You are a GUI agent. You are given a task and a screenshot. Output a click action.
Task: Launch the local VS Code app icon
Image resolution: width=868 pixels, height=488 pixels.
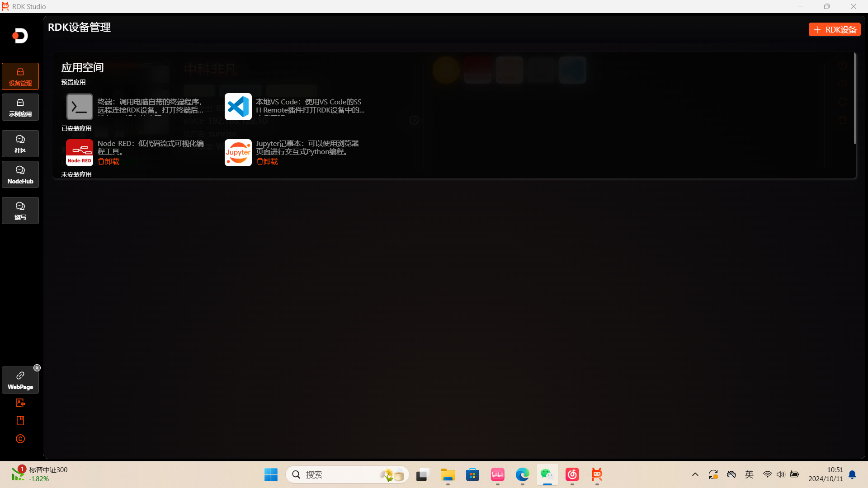[x=238, y=107]
